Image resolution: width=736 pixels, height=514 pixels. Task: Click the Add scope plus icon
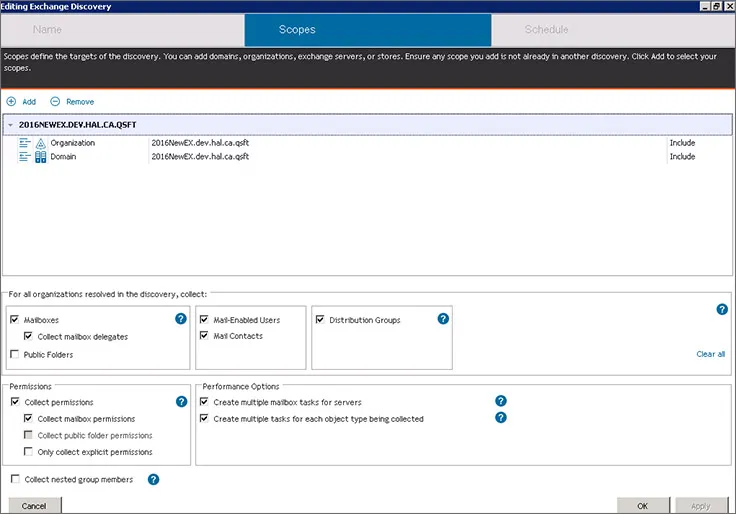coord(11,102)
